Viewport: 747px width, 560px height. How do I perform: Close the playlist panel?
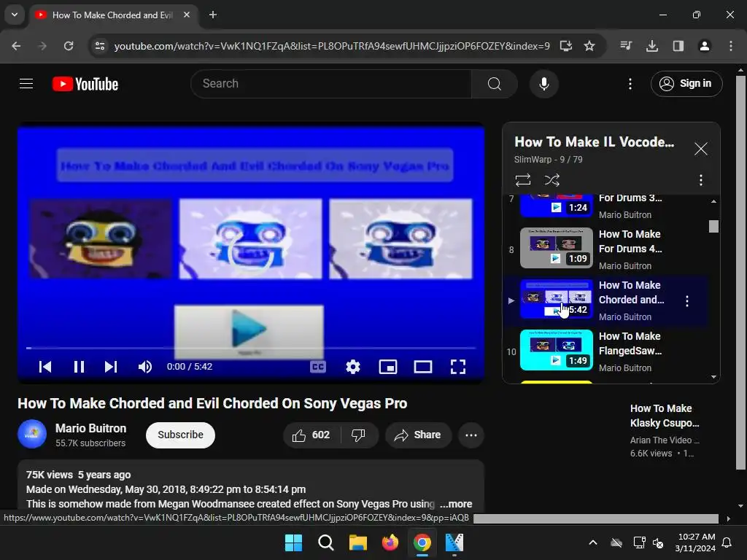pos(701,149)
